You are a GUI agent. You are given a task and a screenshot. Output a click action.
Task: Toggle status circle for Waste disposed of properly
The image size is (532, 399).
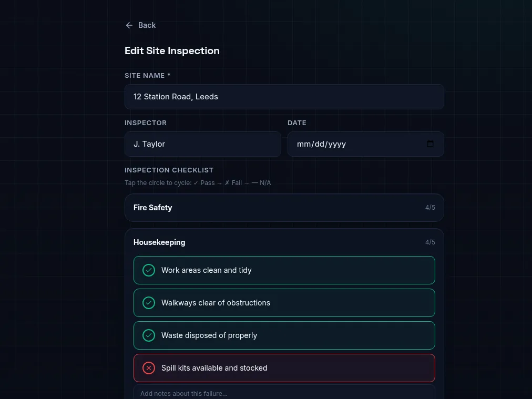coord(149,335)
